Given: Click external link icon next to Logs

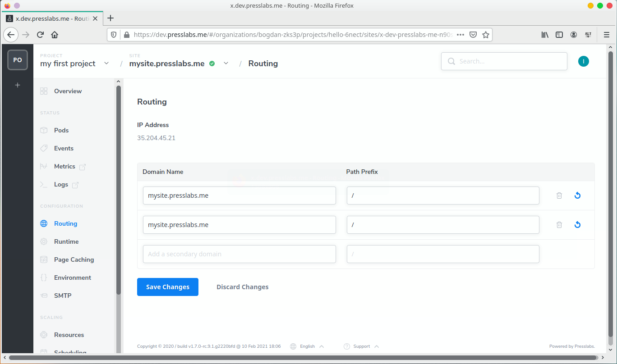Looking at the screenshot, I should click(75, 185).
